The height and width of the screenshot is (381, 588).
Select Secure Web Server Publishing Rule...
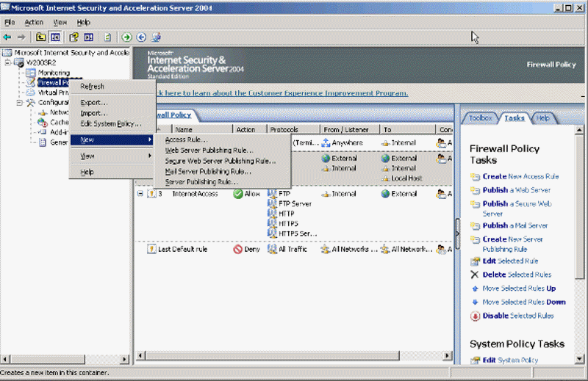(222, 161)
